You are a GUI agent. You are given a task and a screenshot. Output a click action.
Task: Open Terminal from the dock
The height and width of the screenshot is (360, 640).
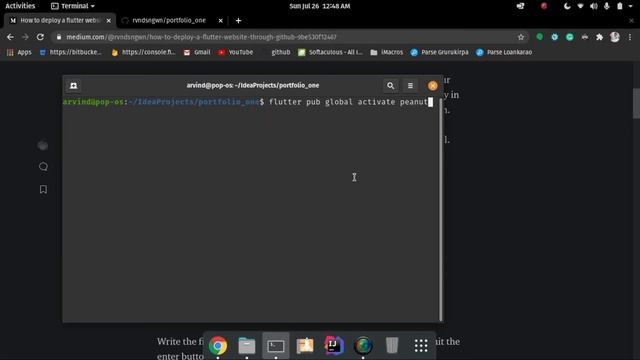point(276,346)
